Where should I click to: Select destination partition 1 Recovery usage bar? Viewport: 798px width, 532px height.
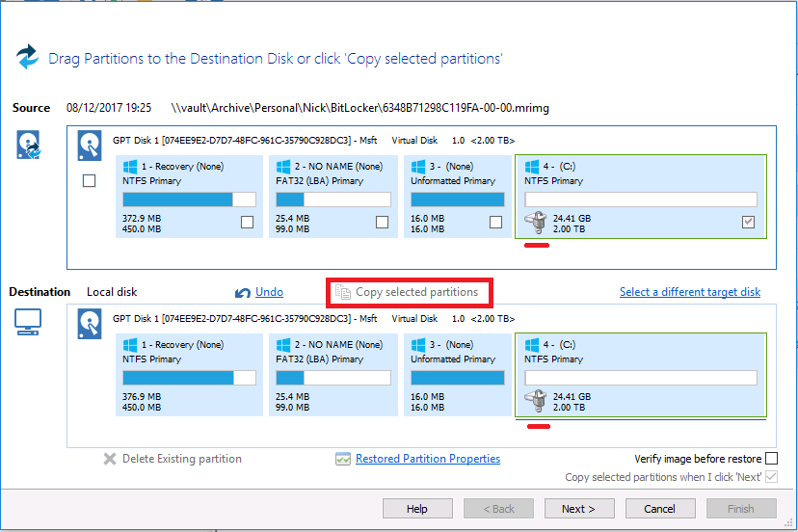[189, 378]
